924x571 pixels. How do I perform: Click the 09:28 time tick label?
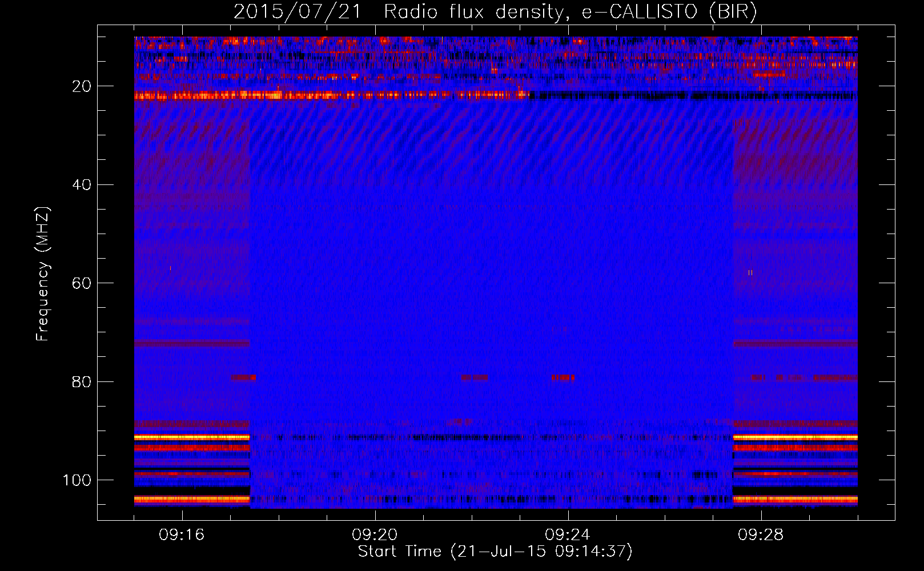pyautogui.click(x=761, y=535)
